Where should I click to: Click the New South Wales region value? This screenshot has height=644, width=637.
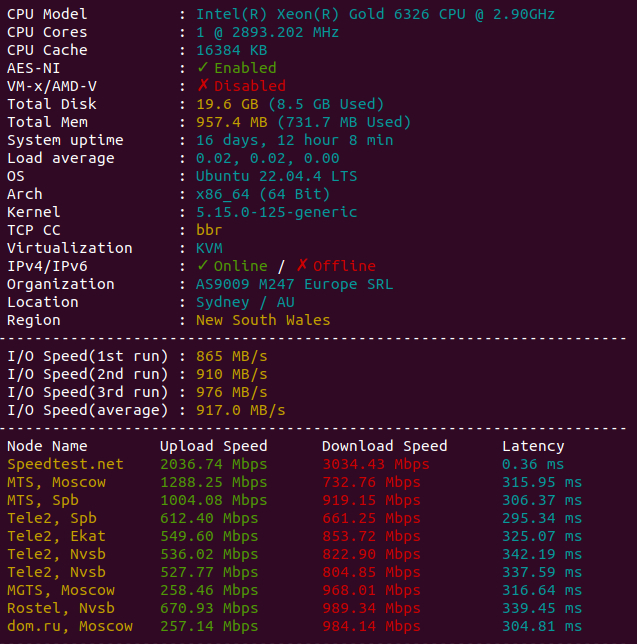tap(263, 320)
